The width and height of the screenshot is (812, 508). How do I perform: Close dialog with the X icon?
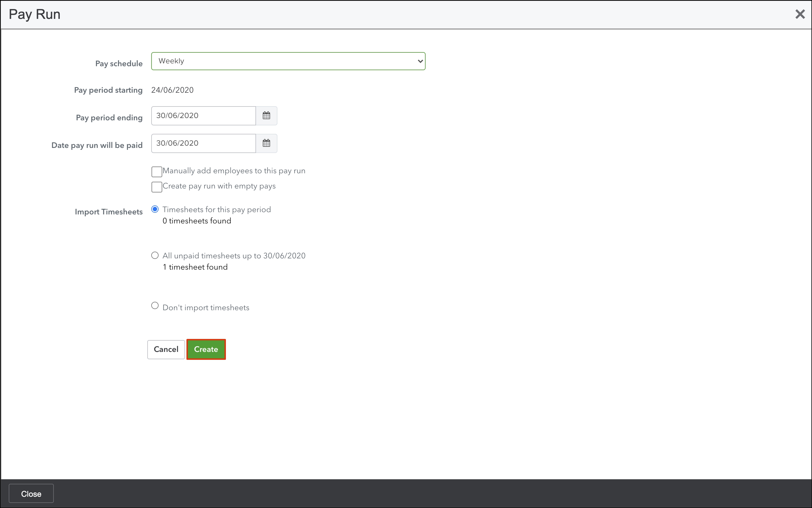800,14
